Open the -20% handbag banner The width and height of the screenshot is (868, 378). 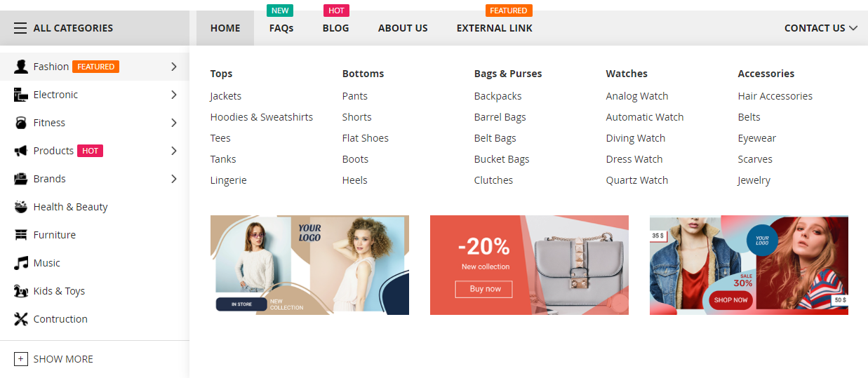click(x=529, y=265)
